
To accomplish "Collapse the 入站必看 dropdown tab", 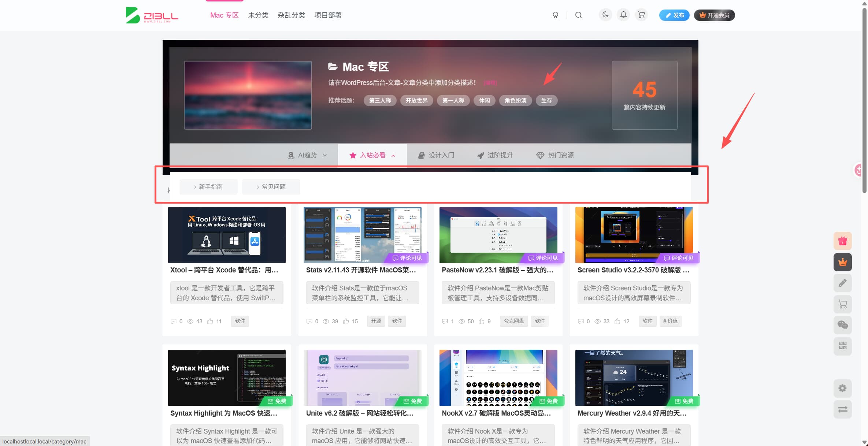I will point(372,155).
